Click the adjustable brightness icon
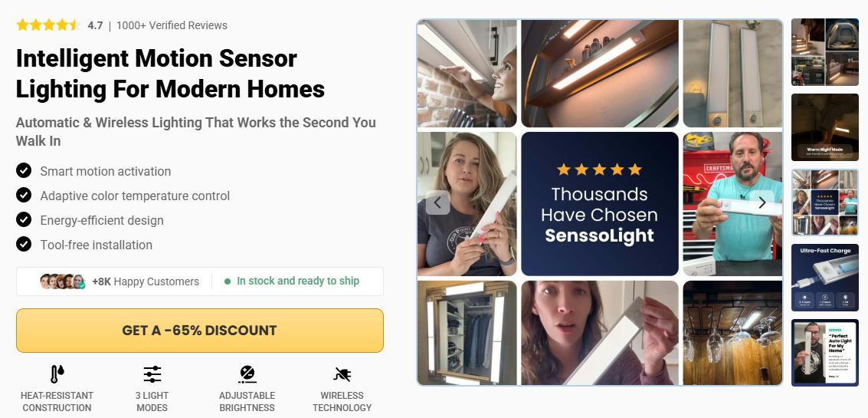 [247, 374]
